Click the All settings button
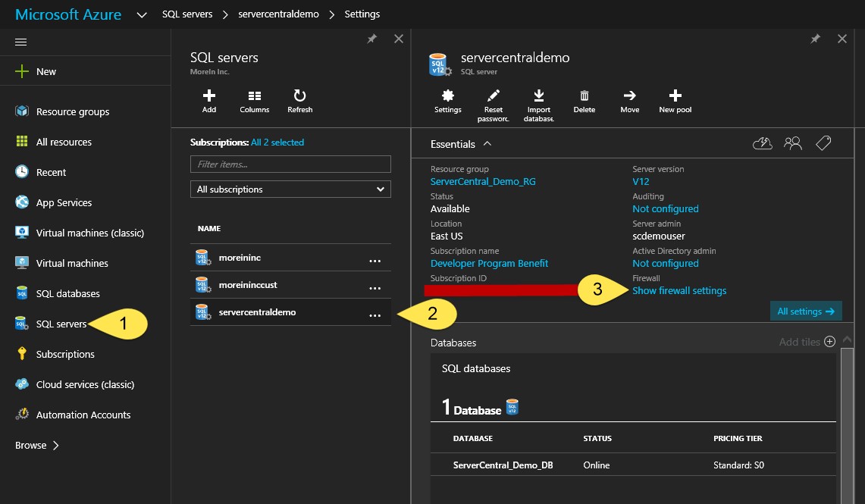The width and height of the screenshot is (865, 504). click(806, 311)
